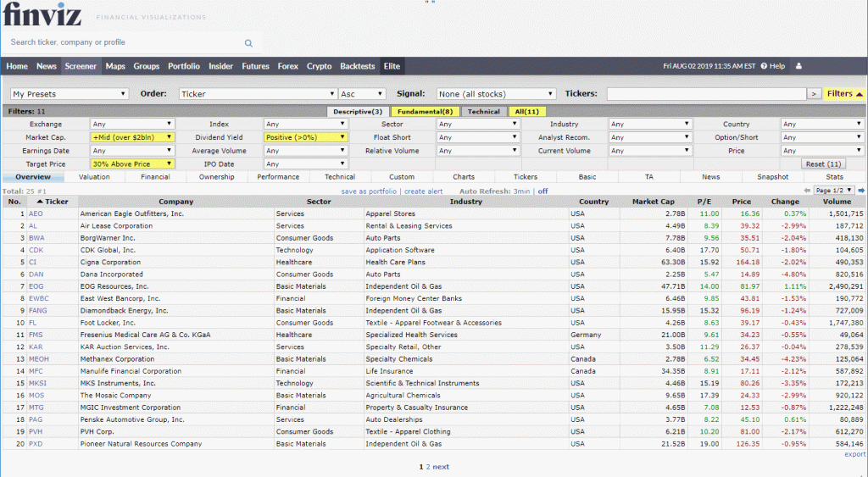Open the Float Short filter dropdown
The height and width of the screenshot is (477, 868).
click(x=478, y=137)
